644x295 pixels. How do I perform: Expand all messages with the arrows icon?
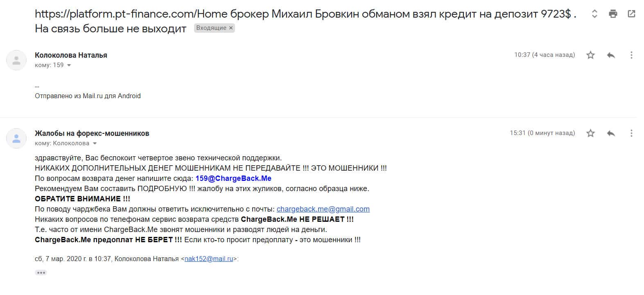tap(594, 14)
